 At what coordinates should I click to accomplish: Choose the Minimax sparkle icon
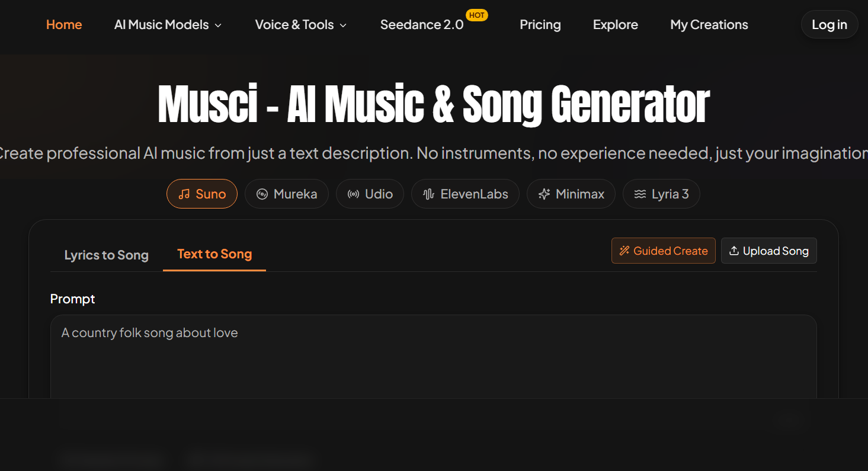click(x=544, y=194)
